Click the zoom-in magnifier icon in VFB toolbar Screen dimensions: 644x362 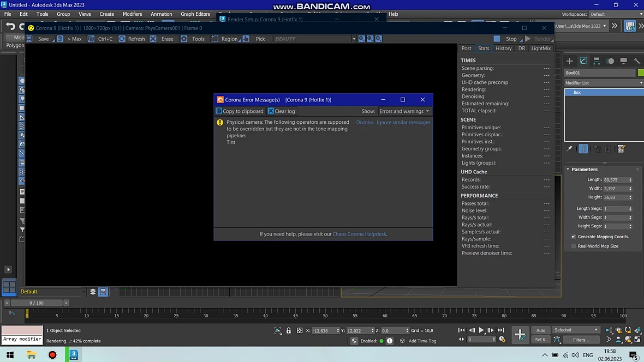tap(361, 39)
